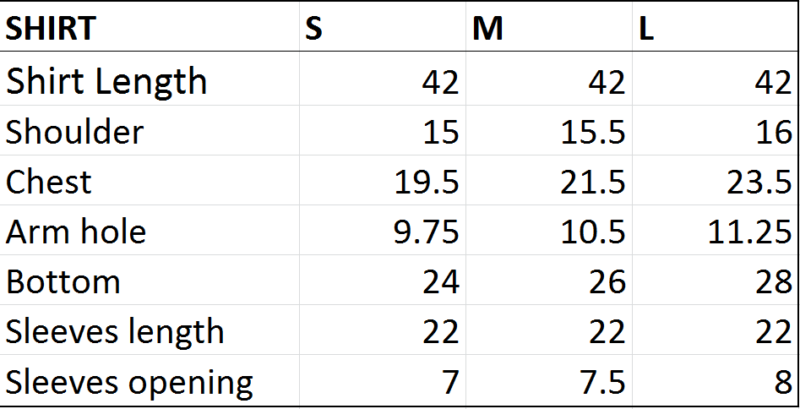Select the Arm hole label cell
The image size is (800, 409).
tap(149, 231)
